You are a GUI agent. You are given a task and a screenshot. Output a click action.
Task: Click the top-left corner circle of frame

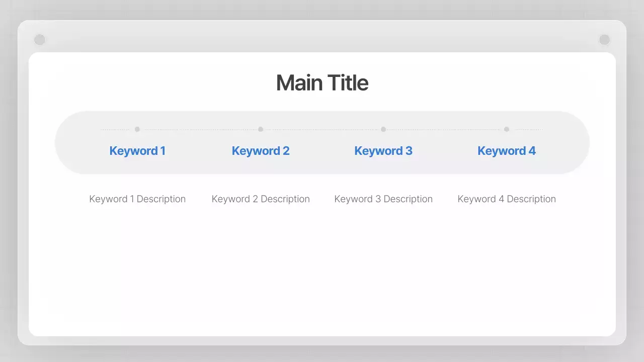40,40
